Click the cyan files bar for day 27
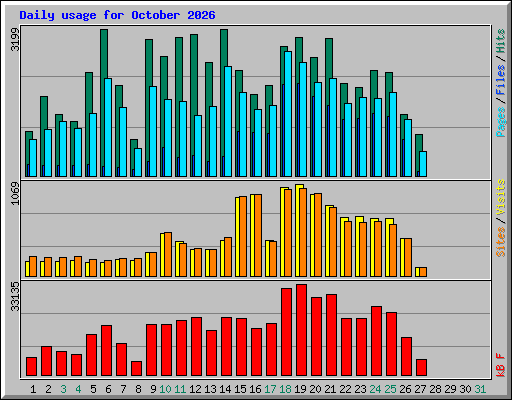Screen dimensions: 512x400 (423, 164)
